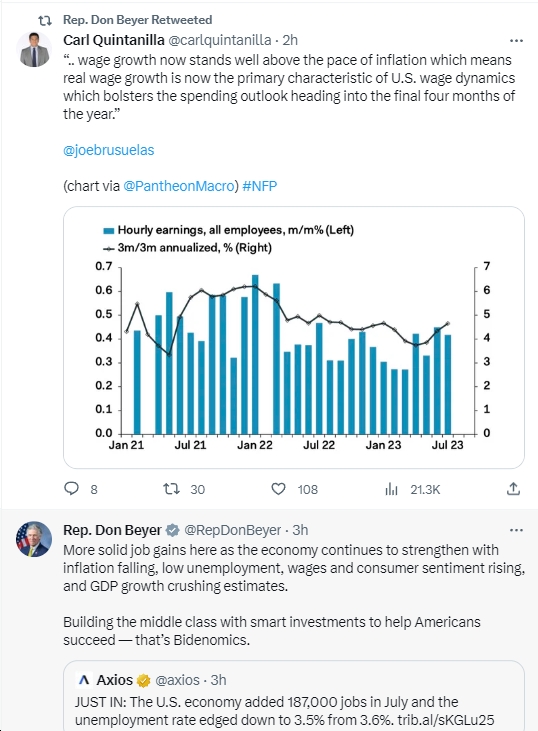This screenshot has height=731, width=538.
Task: Click the Carl Quintanilla display name
Action: pyautogui.click(x=114, y=40)
